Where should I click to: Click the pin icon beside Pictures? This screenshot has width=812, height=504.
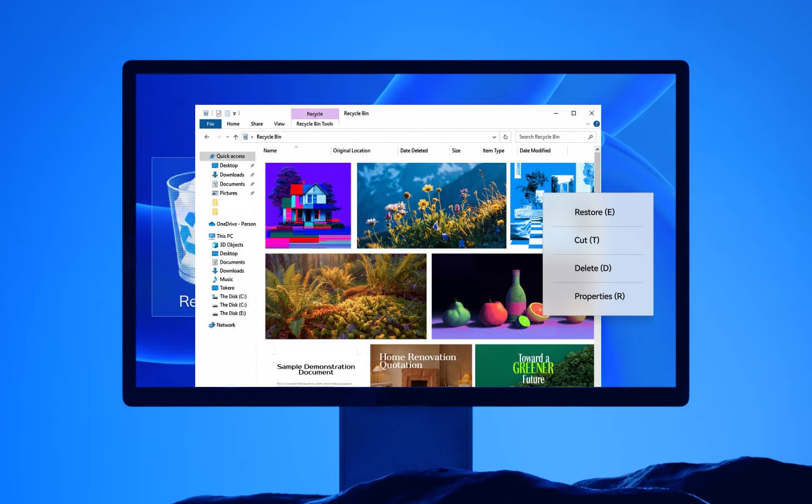pyautogui.click(x=252, y=193)
